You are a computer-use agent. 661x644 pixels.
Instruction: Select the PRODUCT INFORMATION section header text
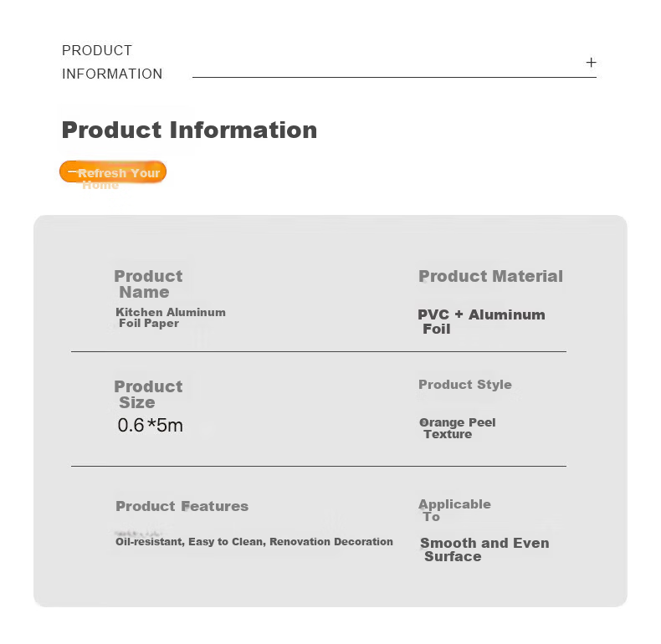pos(112,62)
